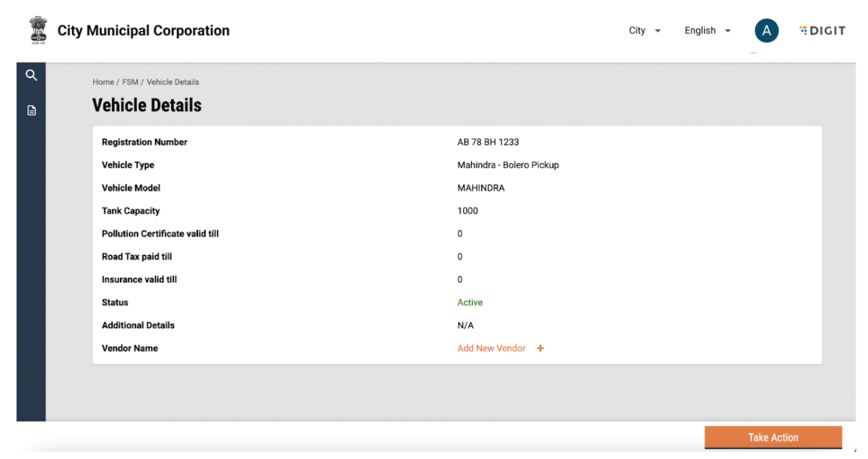
Task: Click the government emblem logo
Action: pos(37,31)
